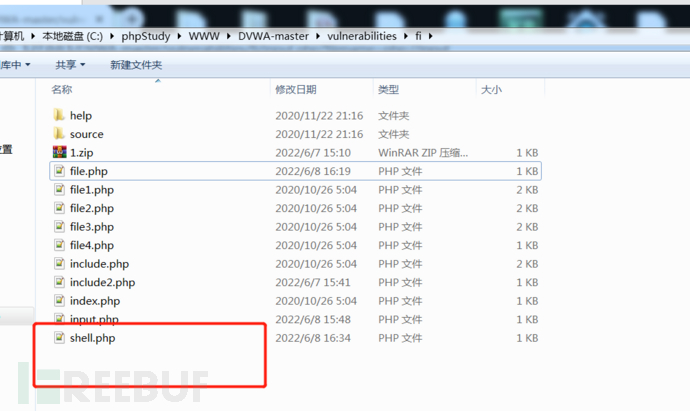Image resolution: width=690 pixels, height=411 pixels.
Task: Expand the arrow after fi in path
Action: [x=430, y=36]
